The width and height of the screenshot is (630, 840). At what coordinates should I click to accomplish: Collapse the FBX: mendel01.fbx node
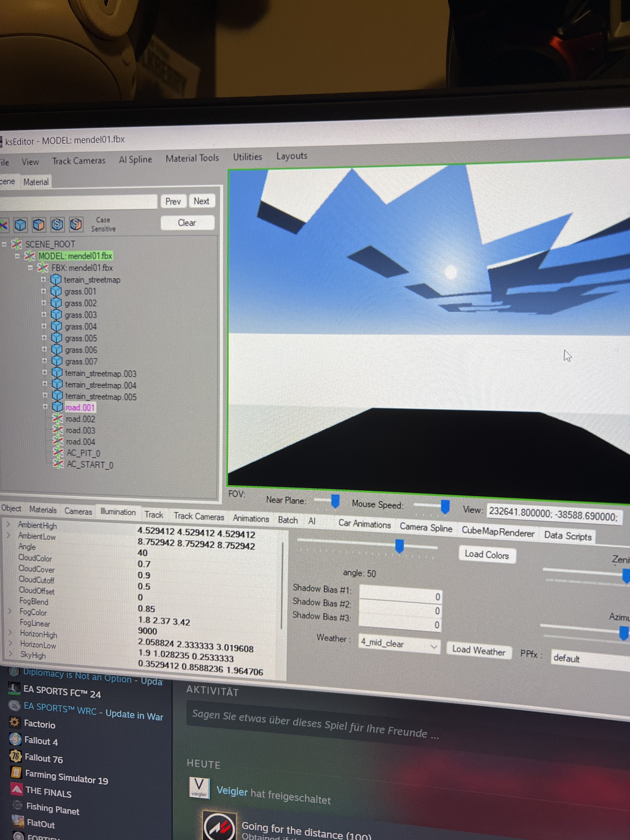[30, 268]
